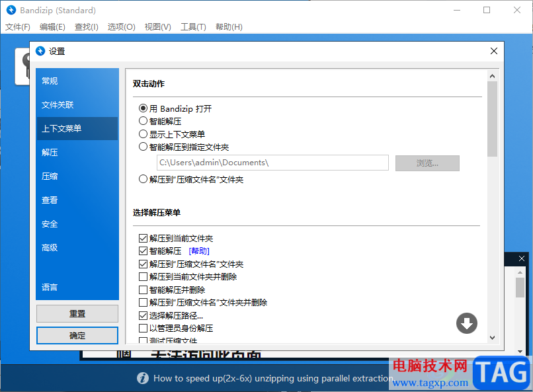The width and height of the screenshot is (533, 392).
Task: Enable 解压到"压缩文件名"文件夹并删除 checkbox
Action: [143, 302]
